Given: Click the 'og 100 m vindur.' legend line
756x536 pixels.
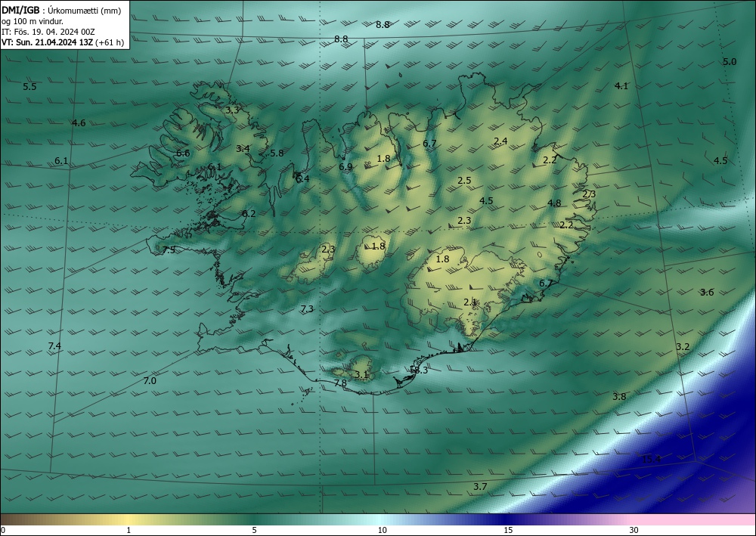Looking at the screenshot, I should click(x=33, y=21).
